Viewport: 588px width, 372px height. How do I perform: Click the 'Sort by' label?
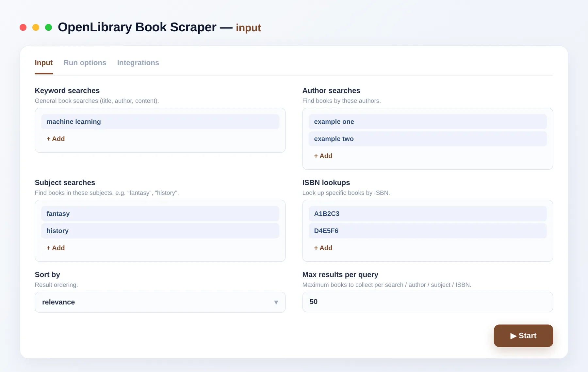tap(47, 275)
